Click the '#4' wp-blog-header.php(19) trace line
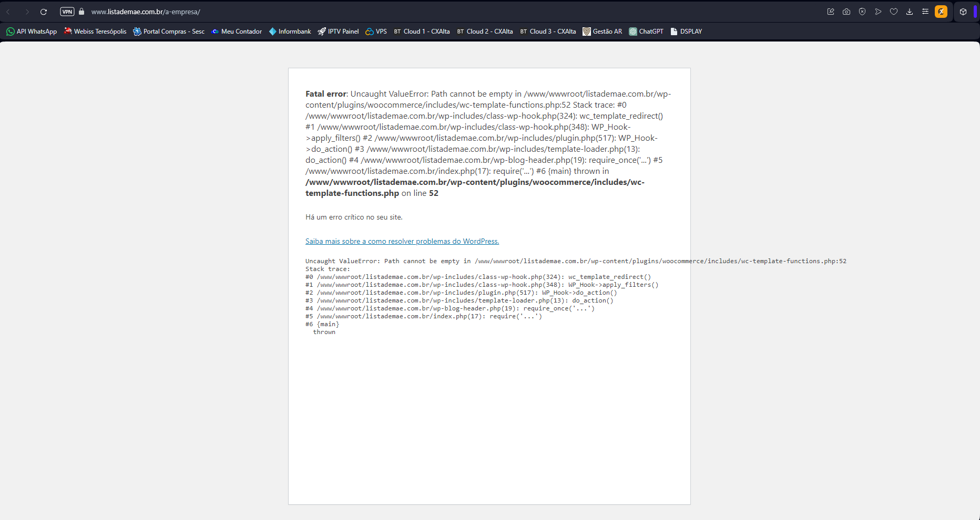This screenshot has width=980, height=520. 450,308
